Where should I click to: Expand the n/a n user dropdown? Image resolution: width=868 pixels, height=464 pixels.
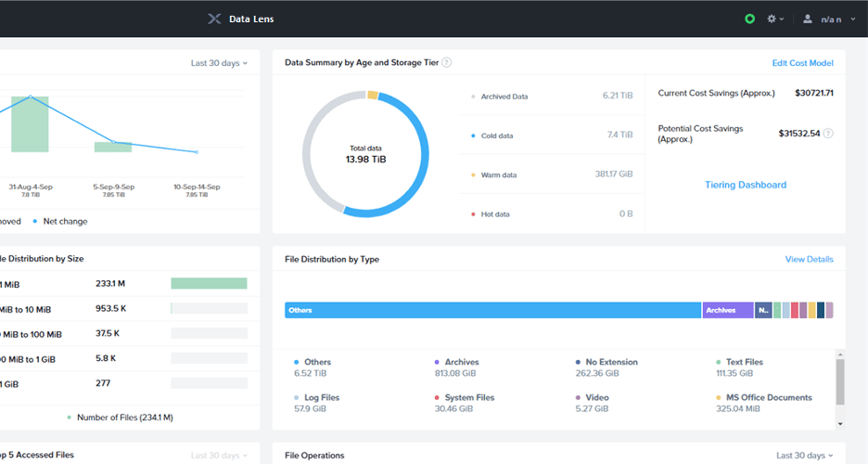[x=837, y=19]
